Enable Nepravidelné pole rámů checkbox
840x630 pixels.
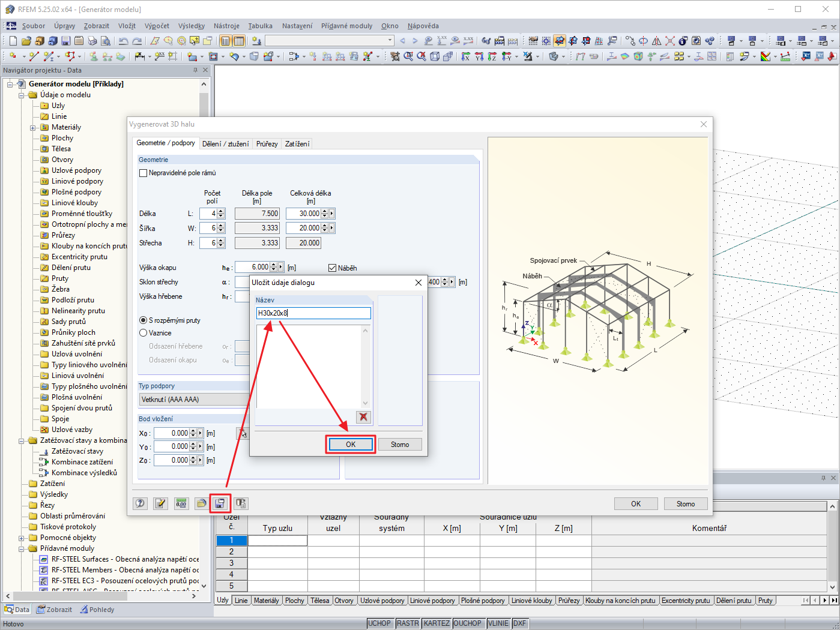143,173
